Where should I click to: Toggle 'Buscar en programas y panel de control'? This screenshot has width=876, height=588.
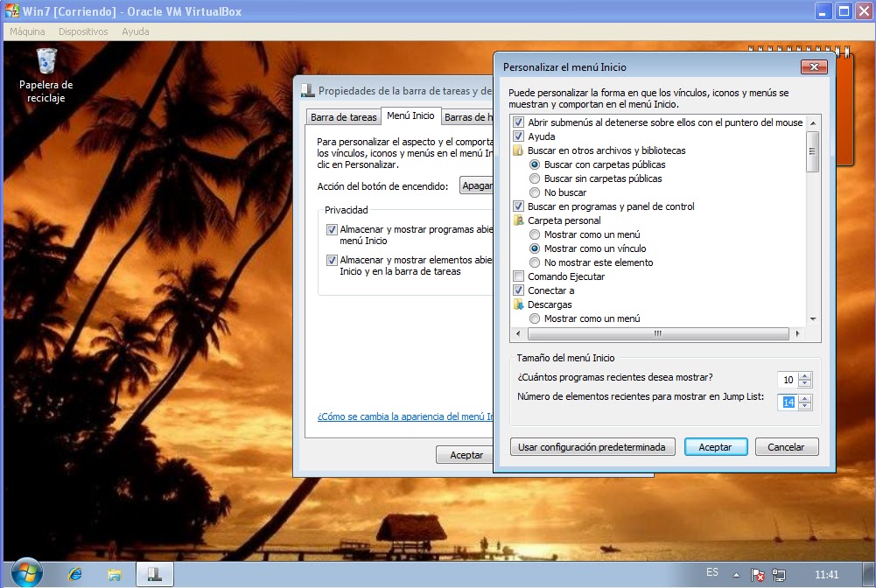coord(518,206)
